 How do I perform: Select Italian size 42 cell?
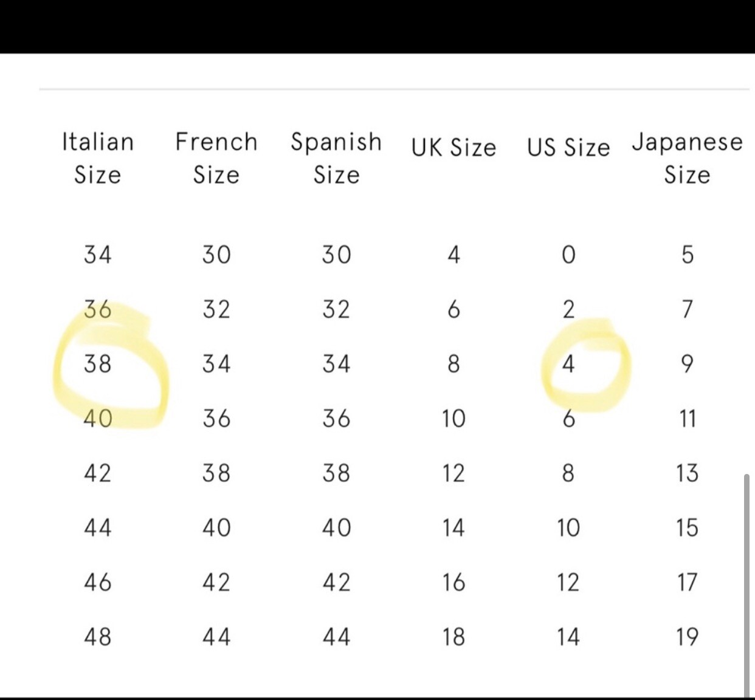click(x=98, y=473)
